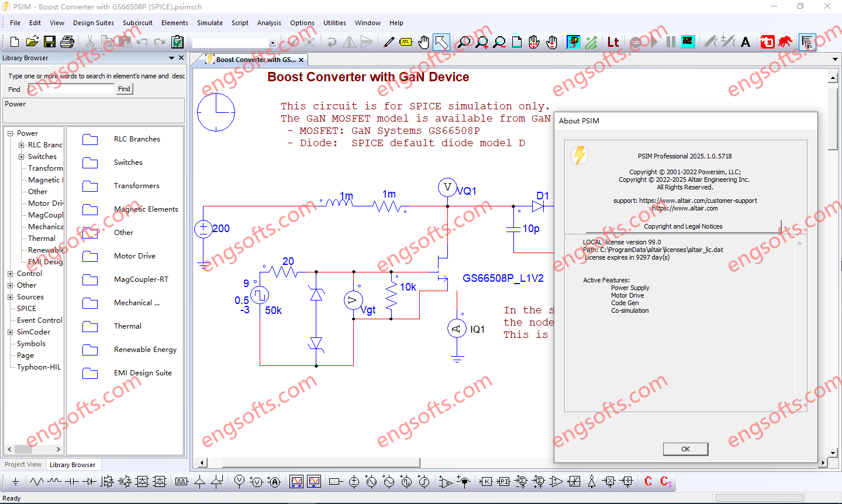Open the Design Suites menu
This screenshot has width=842, height=504.
[94, 23]
